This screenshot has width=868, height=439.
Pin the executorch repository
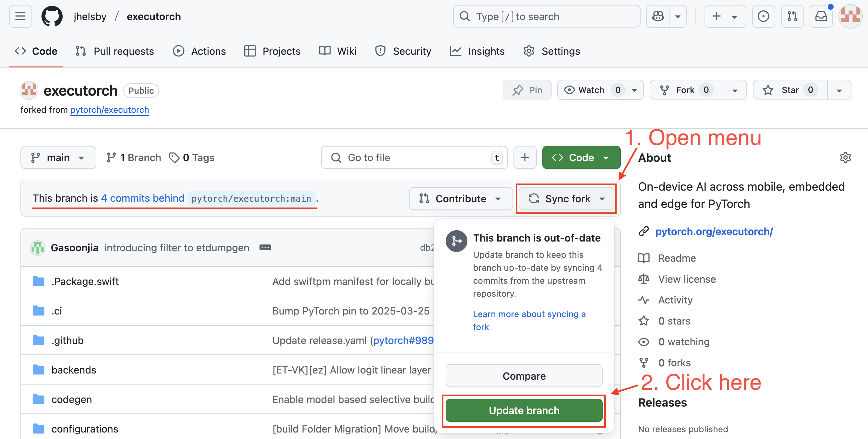[527, 90]
